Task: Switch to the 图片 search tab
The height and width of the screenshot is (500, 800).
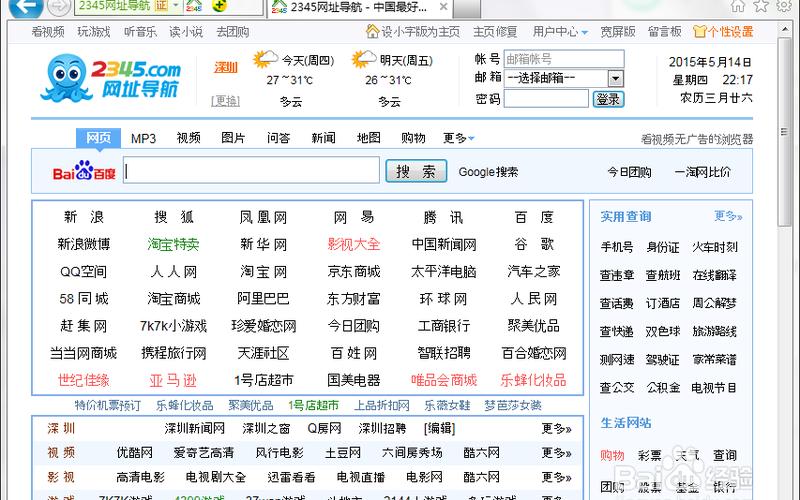Action: pyautogui.click(x=233, y=138)
